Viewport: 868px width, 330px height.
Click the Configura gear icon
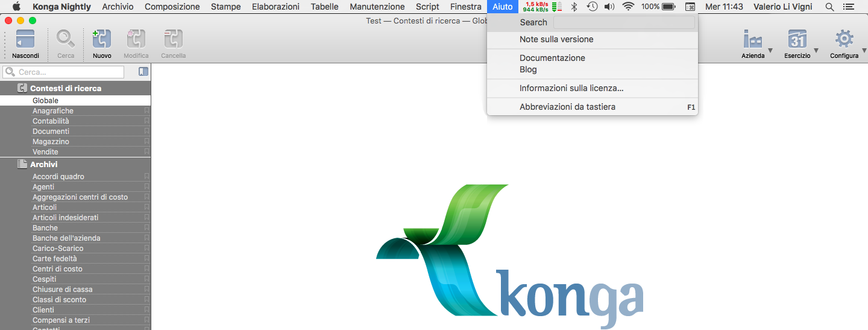point(843,40)
